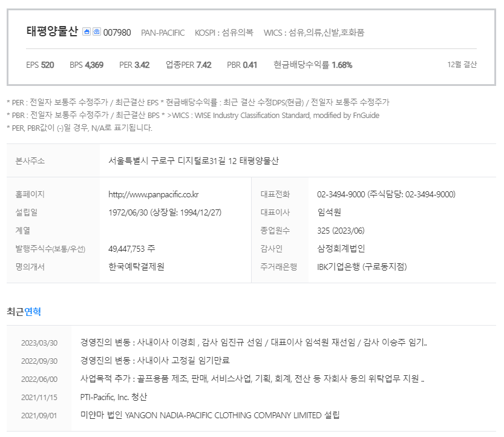Select 대표이사 label
The width and height of the screenshot is (504, 437).
[275, 212]
